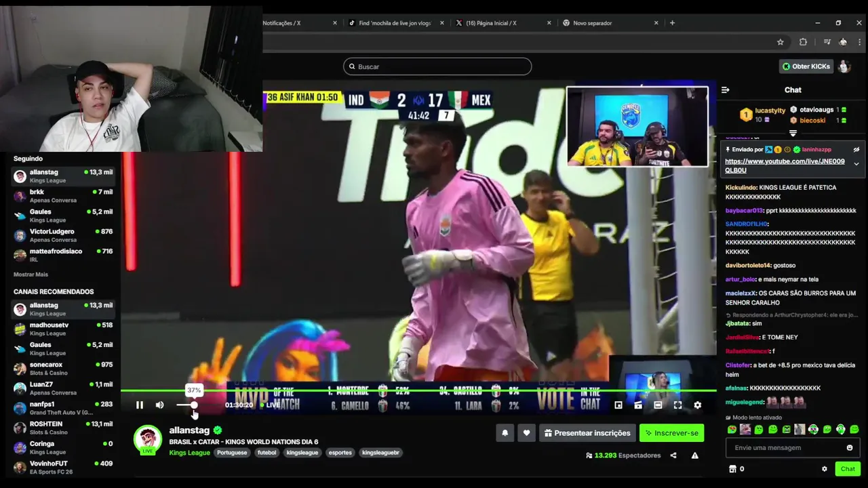Image resolution: width=868 pixels, height=488 pixels.
Task: Click lucastylty at top of chat leaderboard
Action: [x=770, y=110]
